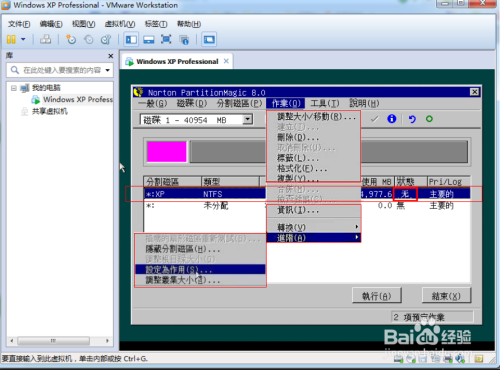Click the 分割磁區 column header
Image resolution: width=500 pixels, height=370 pixels.
point(173,181)
